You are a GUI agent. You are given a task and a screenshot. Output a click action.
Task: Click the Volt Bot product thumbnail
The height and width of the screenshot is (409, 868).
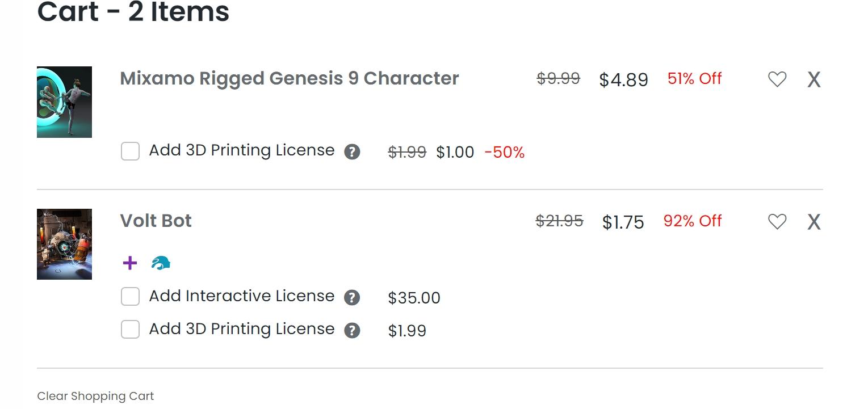pyautogui.click(x=64, y=244)
